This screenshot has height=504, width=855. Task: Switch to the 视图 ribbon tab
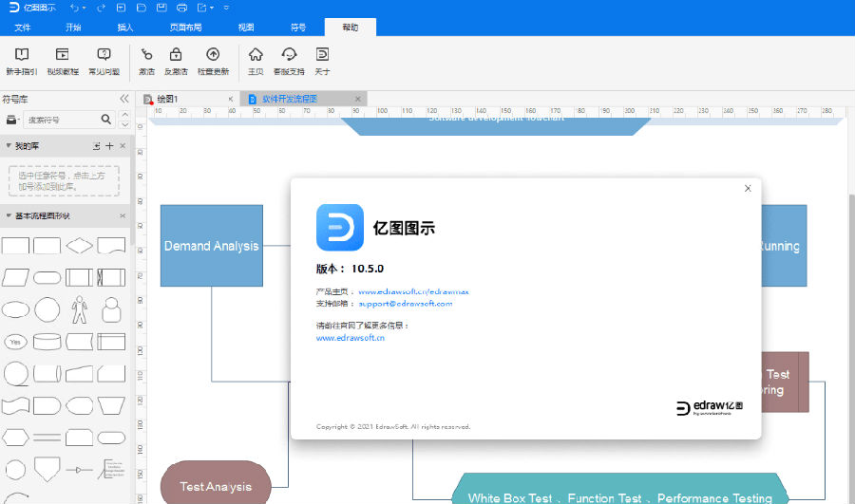pyautogui.click(x=246, y=28)
